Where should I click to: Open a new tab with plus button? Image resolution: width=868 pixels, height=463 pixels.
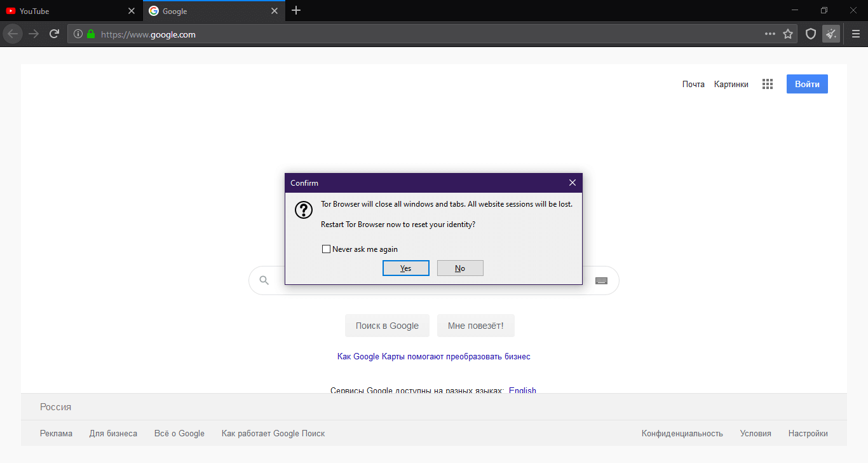296,11
